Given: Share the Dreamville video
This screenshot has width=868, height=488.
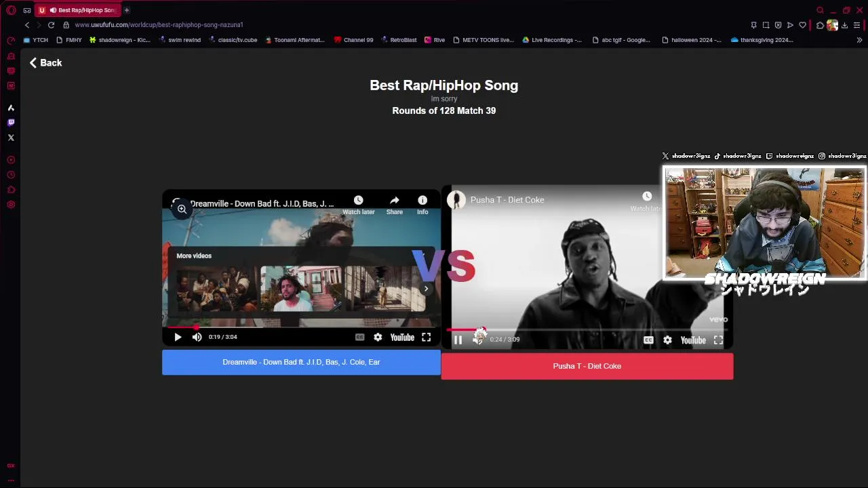Looking at the screenshot, I should pyautogui.click(x=395, y=204).
